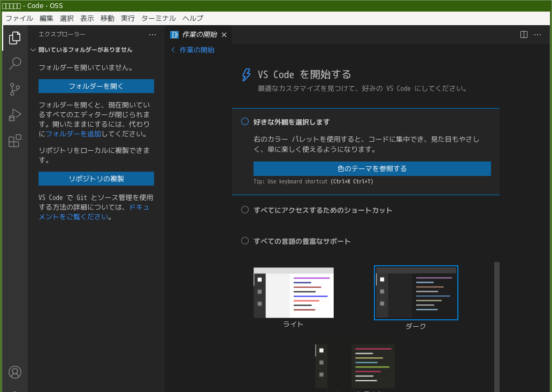The height and width of the screenshot is (392, 552).
Task: Open the Accounts menu icon
Action: click(x=15, y=372)
